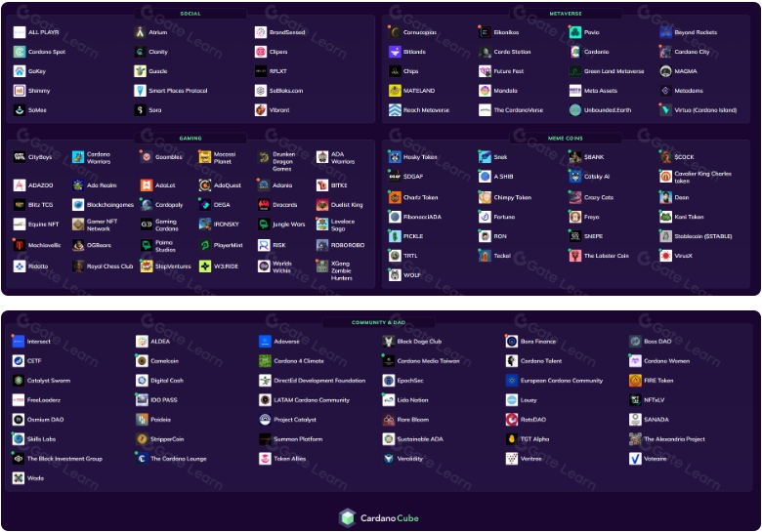This screenshot has width=762, height=532.
Task: Click the Cavalier King Charles token label
Action: (x=702, y=178)
